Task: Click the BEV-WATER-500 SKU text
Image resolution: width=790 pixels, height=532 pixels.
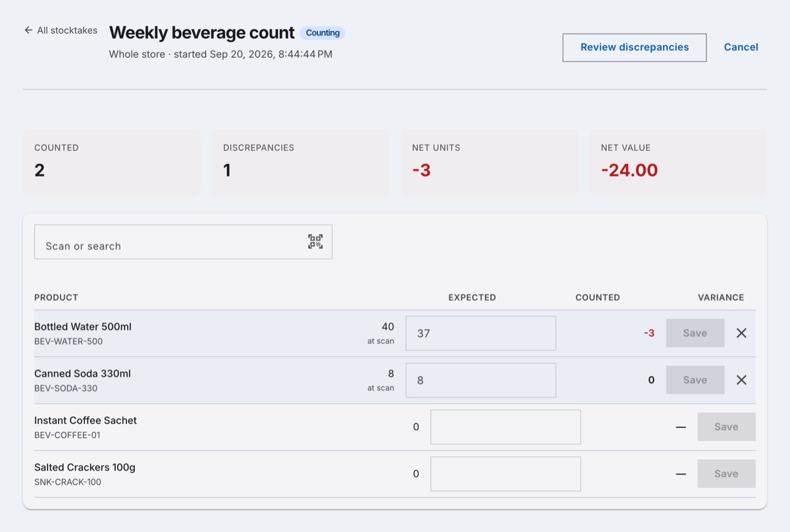Action: pos(68,342)
